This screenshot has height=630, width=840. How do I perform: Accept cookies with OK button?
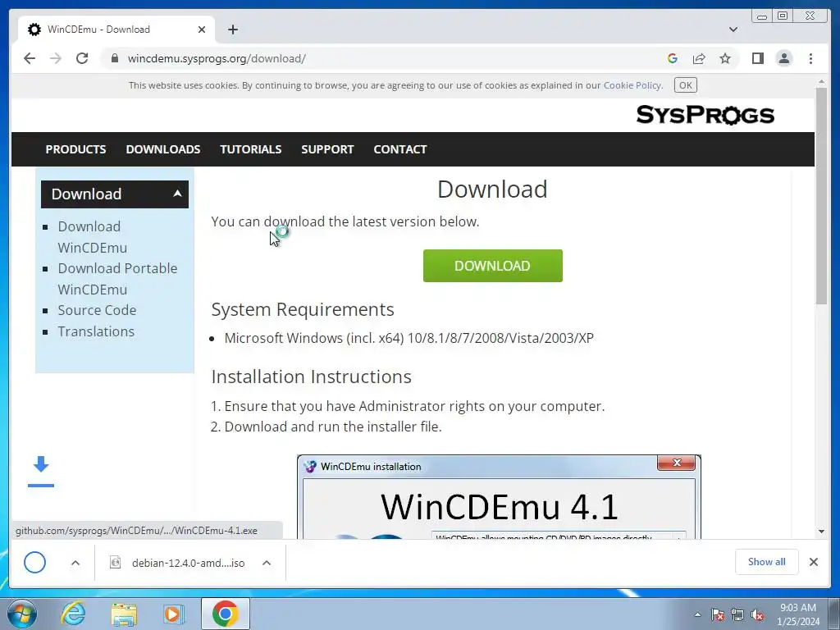click(686, 85)
